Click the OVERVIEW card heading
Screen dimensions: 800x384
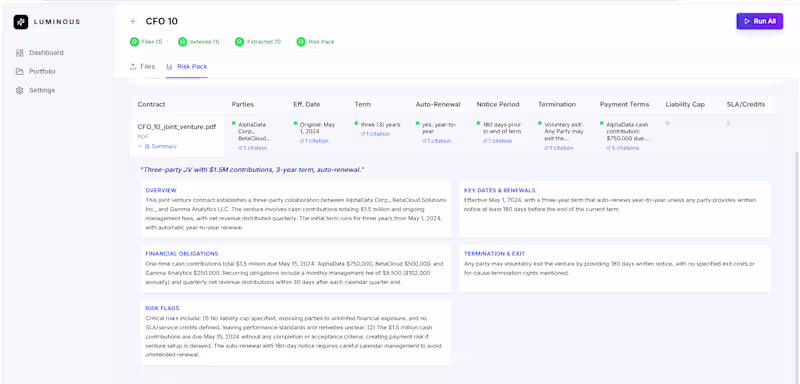click(161, 190)
